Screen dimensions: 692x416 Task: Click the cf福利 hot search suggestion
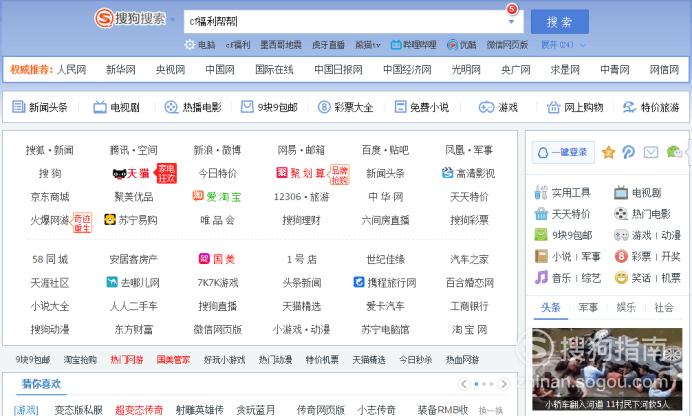(237, 45)
